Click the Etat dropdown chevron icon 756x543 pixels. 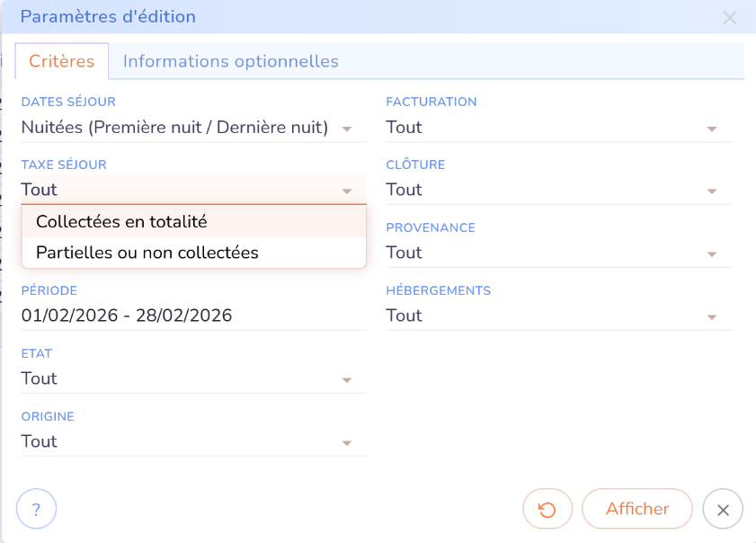pyautogui.click(x=348, y=379)
